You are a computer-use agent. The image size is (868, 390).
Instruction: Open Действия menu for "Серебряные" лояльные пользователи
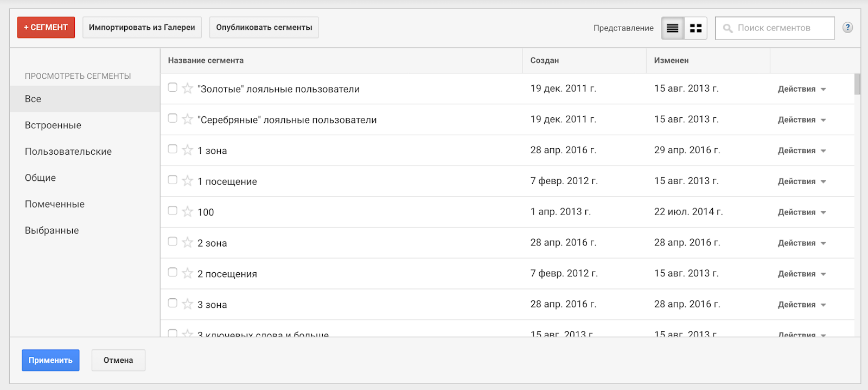(x=802, y=120)
